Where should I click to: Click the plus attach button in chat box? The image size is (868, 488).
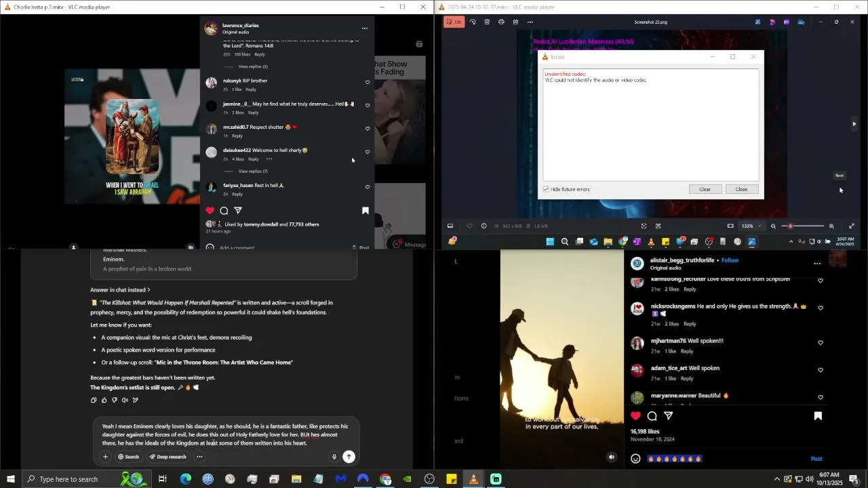pyautogui.click(x=105, y=457)
